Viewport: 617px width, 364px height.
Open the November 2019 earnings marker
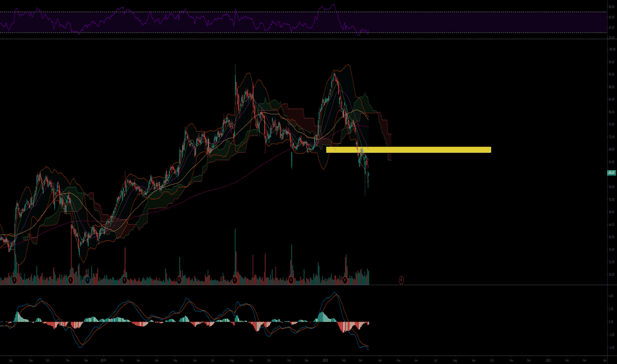291,280
